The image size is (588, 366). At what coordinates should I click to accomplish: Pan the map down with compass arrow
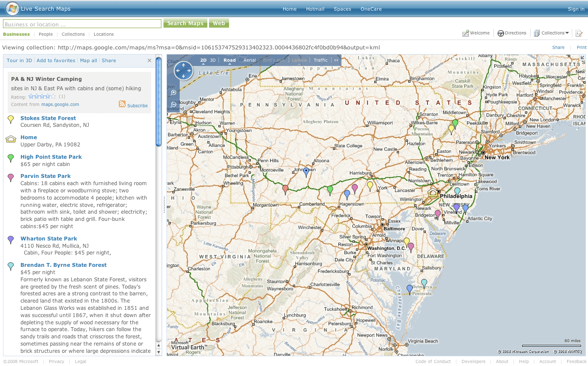[x=184, y=77]
